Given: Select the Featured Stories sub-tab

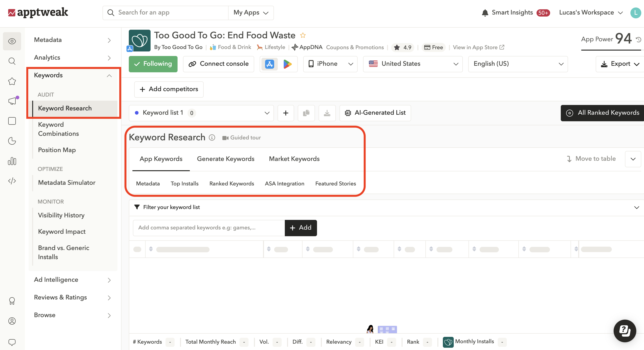Looking at the screenshot, I should click(336, 184).
